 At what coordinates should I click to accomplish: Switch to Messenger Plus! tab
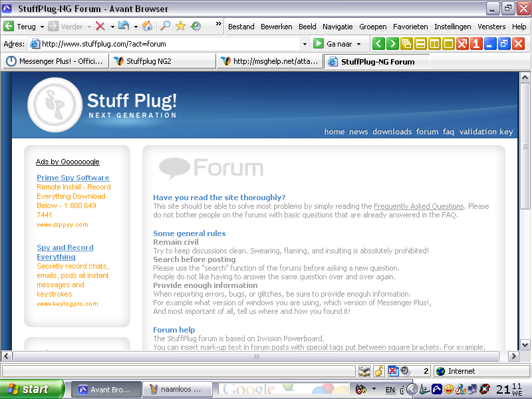click(56, 61)
